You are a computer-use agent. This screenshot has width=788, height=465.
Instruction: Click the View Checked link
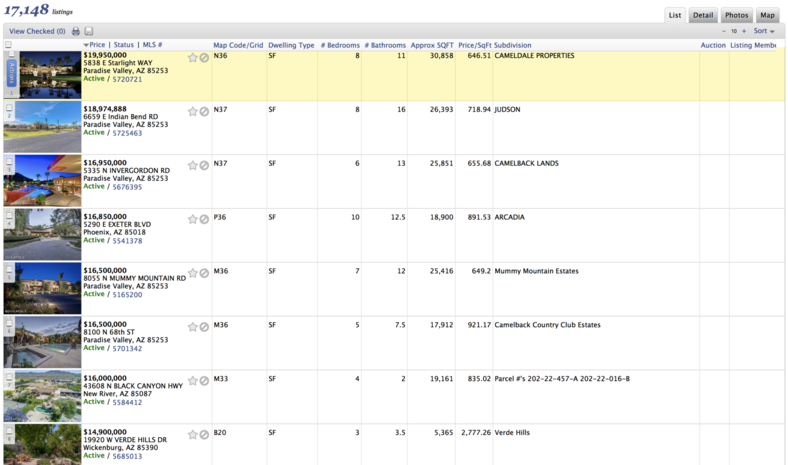click(x=37, y=31)
